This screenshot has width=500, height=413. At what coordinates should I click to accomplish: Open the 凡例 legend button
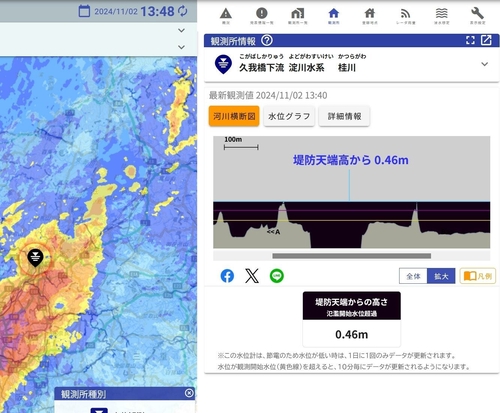click(478, 276)
